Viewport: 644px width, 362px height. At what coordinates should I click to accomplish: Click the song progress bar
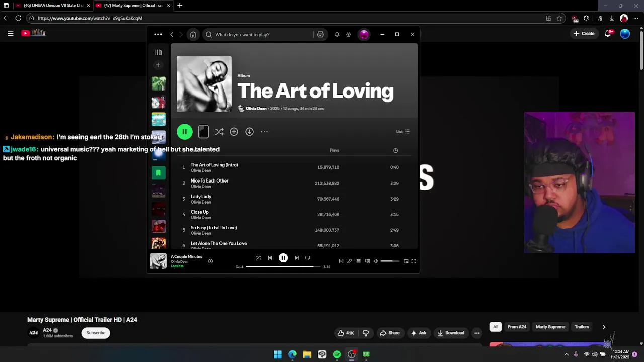(283, 267)
